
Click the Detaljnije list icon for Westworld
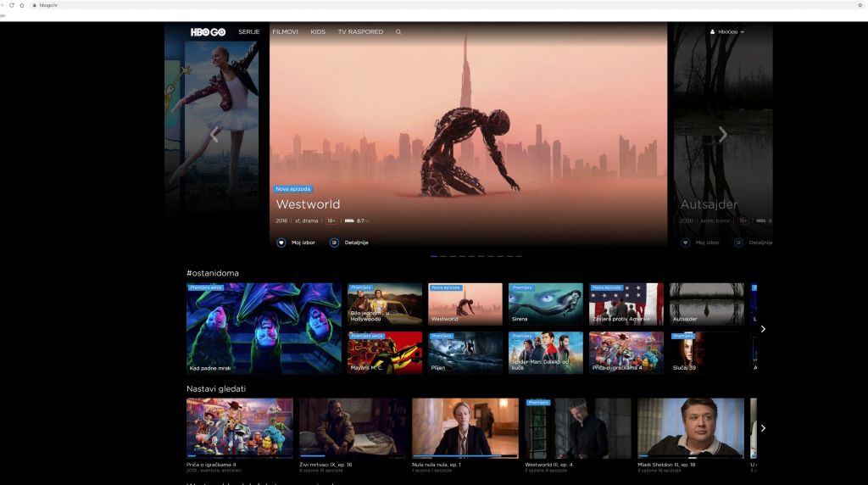(x=334, y=242)
